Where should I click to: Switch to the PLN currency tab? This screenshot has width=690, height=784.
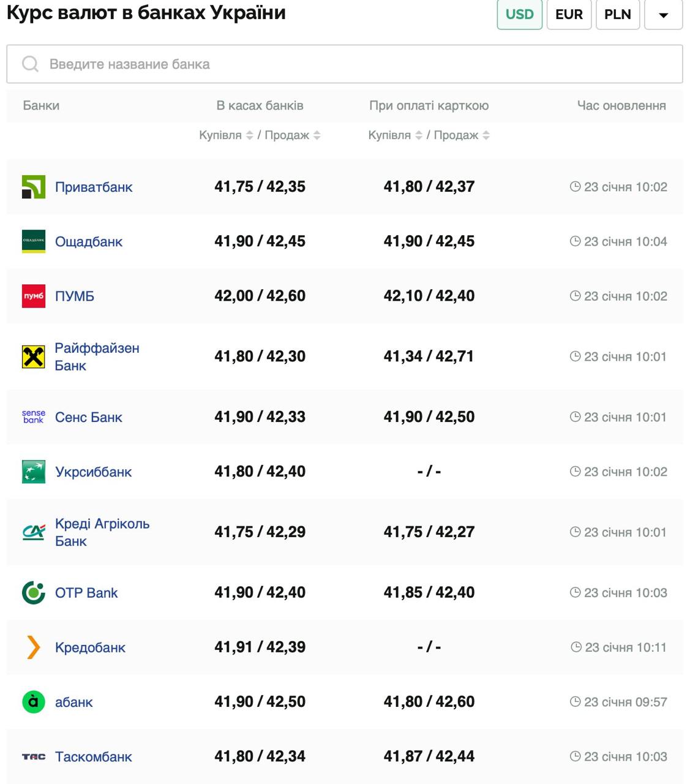pyautogui.click(x=617, y=15)
